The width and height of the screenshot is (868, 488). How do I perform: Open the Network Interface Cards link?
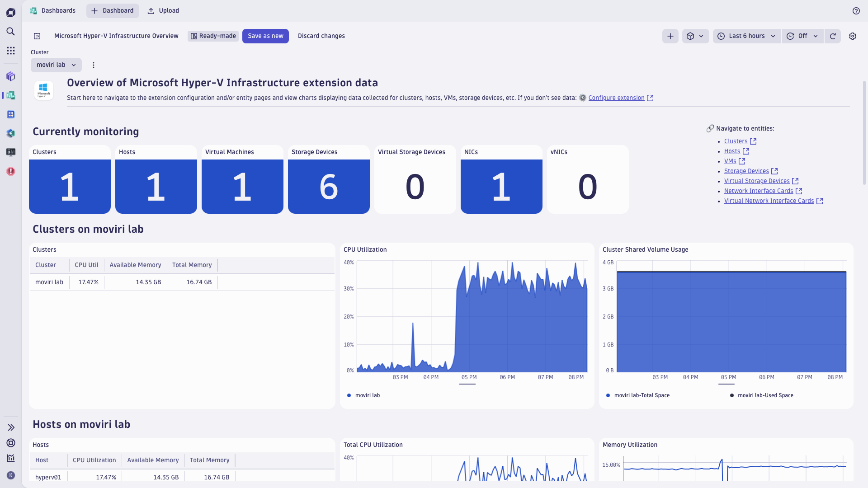[x=759, y=191]
